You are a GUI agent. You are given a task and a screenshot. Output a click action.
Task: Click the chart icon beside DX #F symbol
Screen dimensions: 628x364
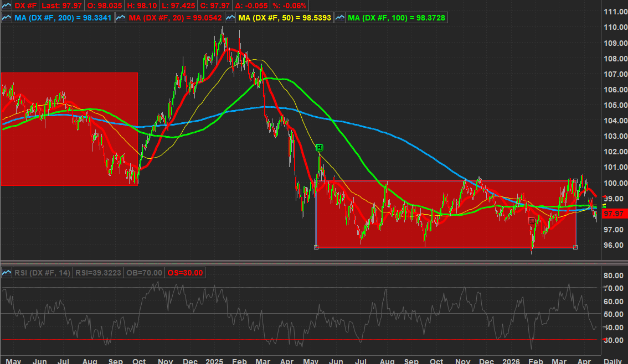coord(7,6)
